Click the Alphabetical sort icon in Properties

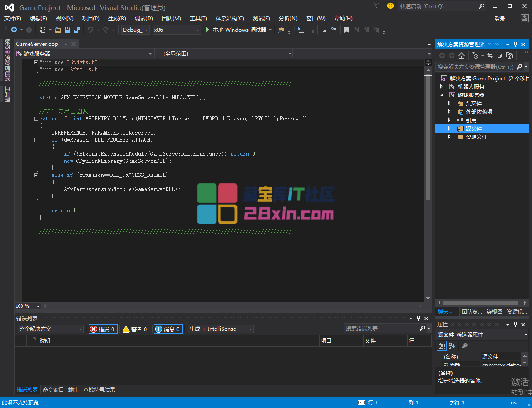click(452, 346)
